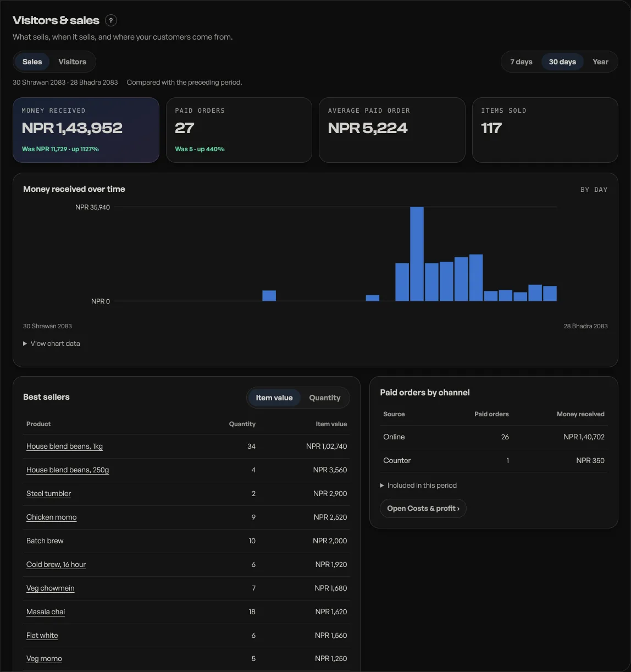The width and height of the screenshot is (631, 672).
Task: Click the tallest bar in the chart
Action: 417,254
